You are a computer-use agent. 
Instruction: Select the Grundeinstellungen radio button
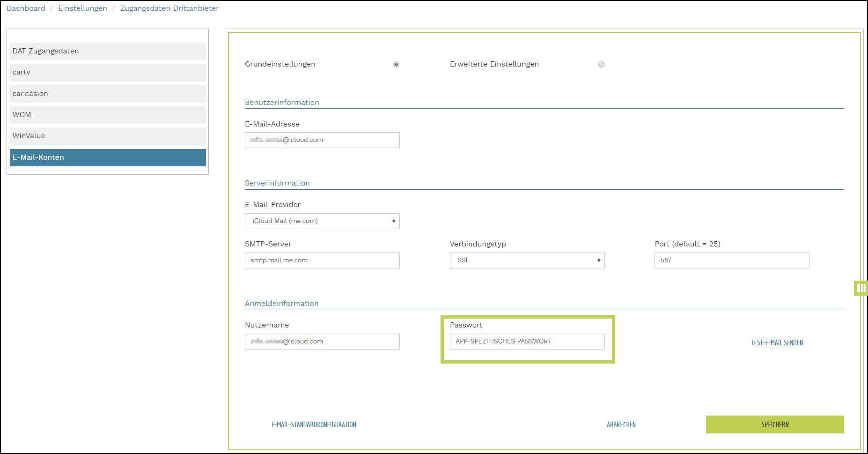coord(396,65)
